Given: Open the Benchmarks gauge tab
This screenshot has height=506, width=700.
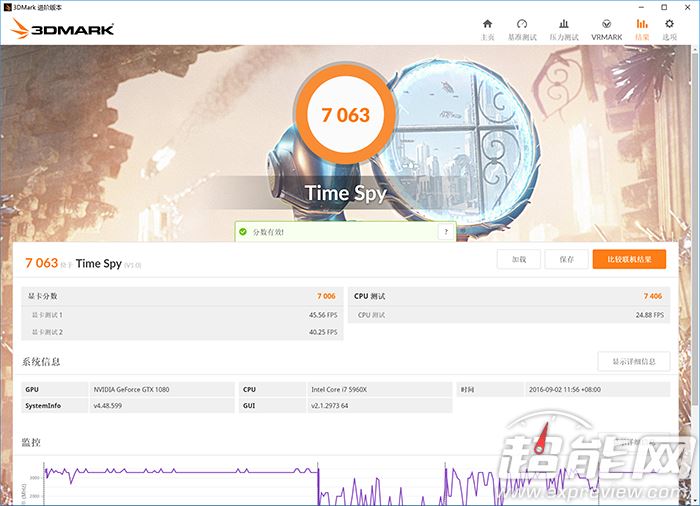Looking at the screenshot, I should 522,29.
